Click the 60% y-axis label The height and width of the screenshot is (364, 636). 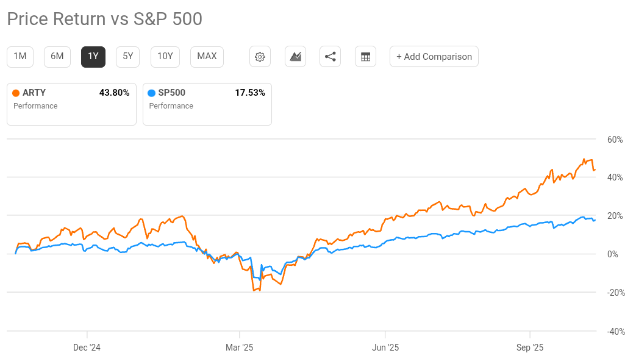[x=615, y=140]
